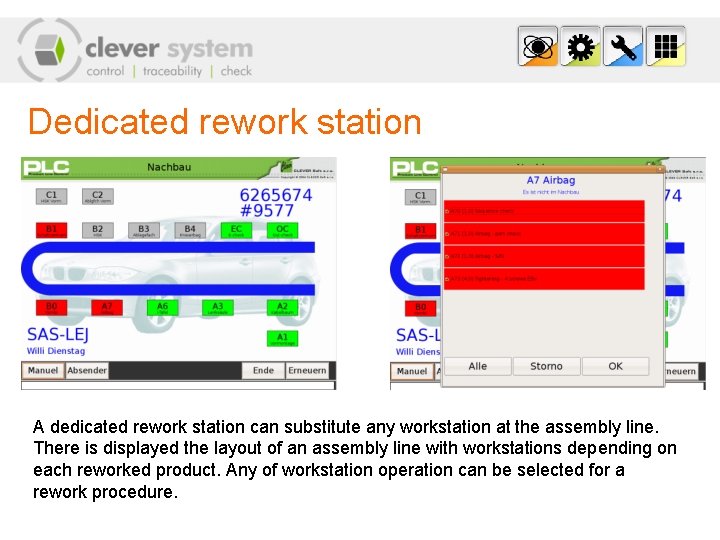Click 'Willi Dienstag' user name in left screen
The width and height of the screenshot is (720, 540).
[x=56, y=351]
